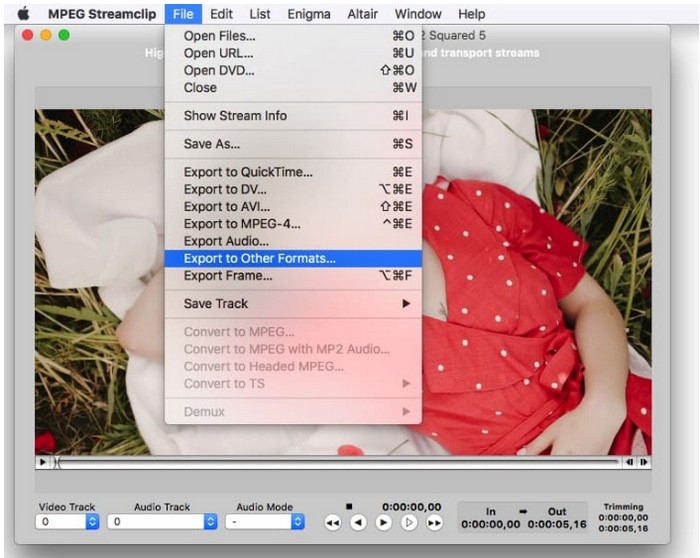700x558 pixels.
Task: Expand the Save Track submenu
Action: tap(293, 304)
